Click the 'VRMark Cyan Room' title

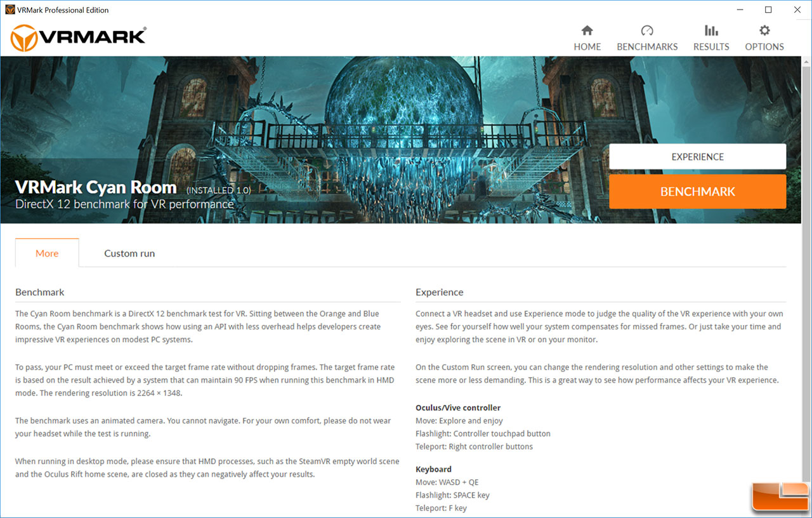96,187
